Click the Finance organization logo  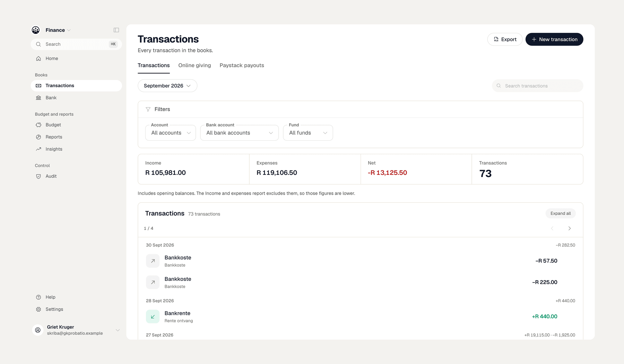coord(36,30)
